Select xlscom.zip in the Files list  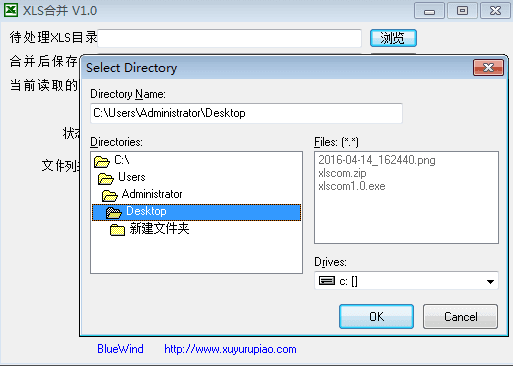click(x=342, y=173)
